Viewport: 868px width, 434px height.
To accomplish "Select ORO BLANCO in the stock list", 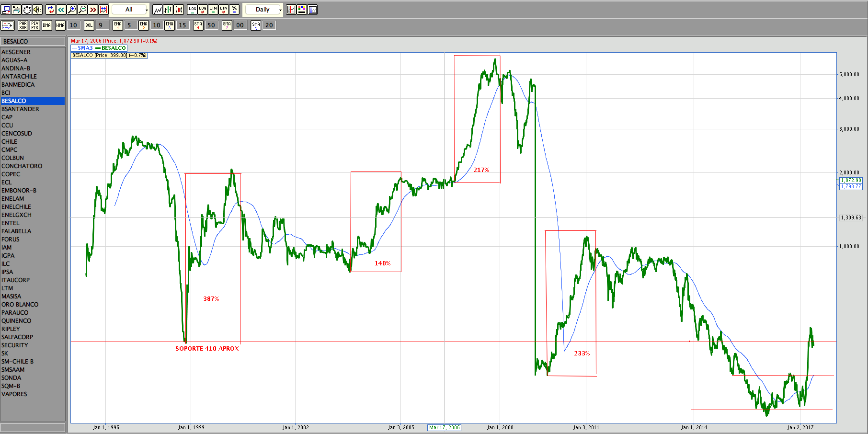I will [33, 305].
